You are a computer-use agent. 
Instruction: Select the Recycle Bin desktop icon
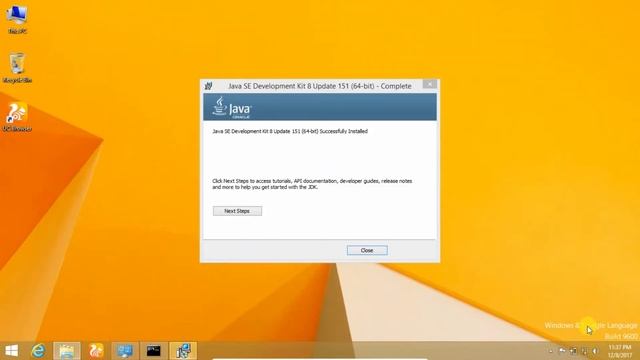click(17, 68)
